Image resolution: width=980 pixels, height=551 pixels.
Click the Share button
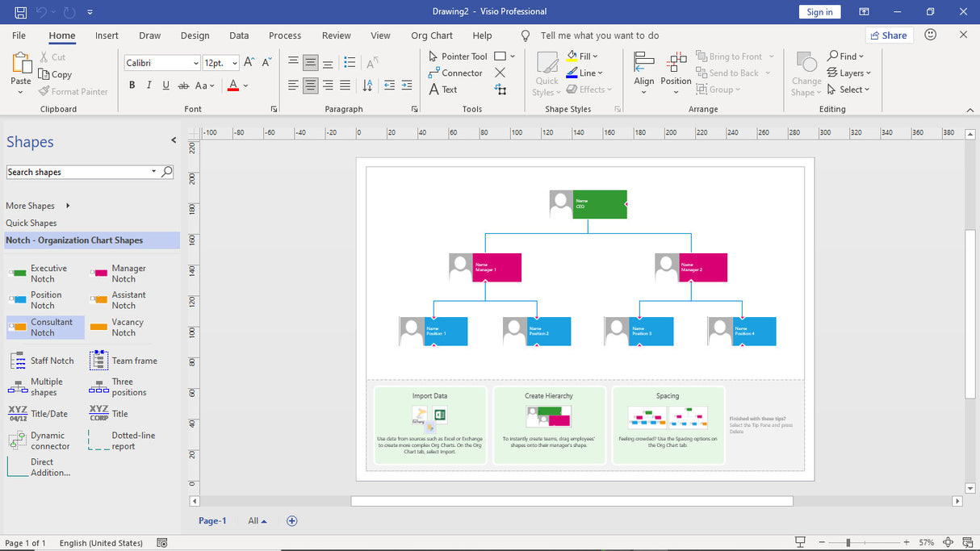(888, 35)
